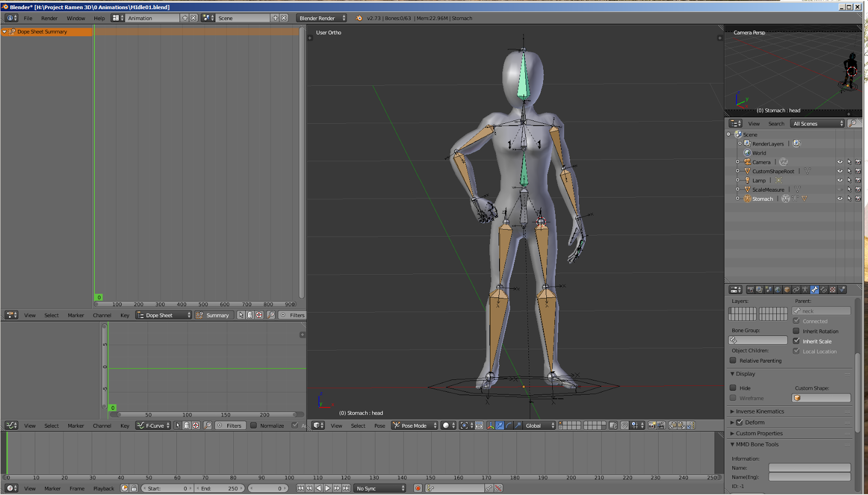
Task: Select the translate manipulator arrow icon
Action: tap(500, 426)
